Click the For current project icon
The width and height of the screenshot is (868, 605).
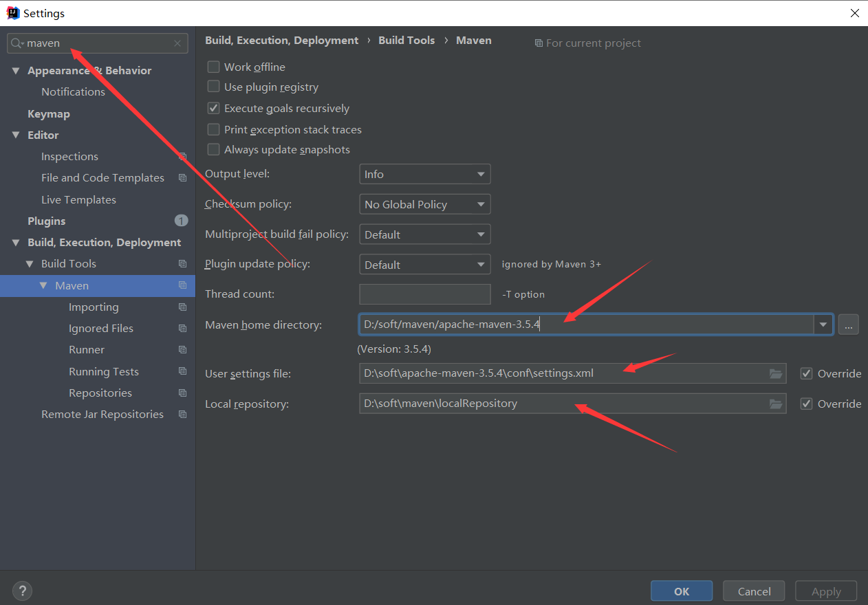tap(539, 43)
